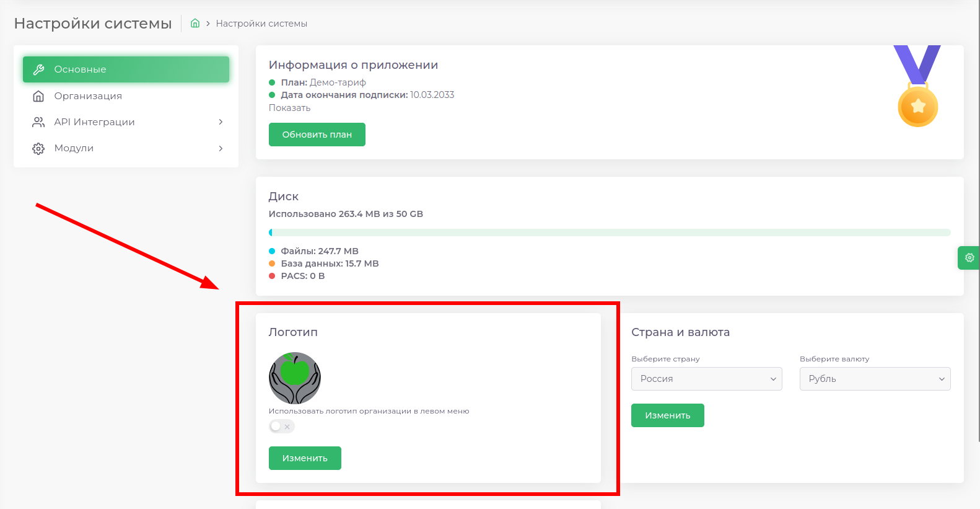The width and height of the screenshot is (980, 509).
Task: Click the home icon in breadcrumb
Action: click(x=195, y=24)
